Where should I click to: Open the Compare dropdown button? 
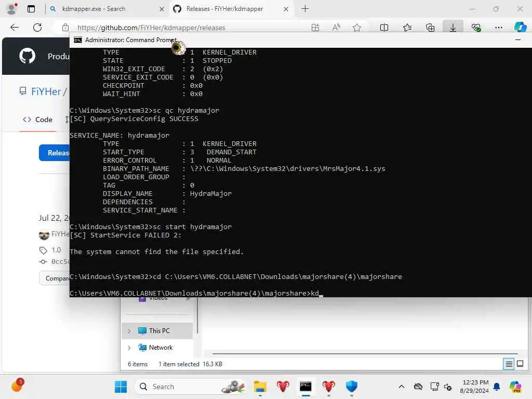[54, 278]
